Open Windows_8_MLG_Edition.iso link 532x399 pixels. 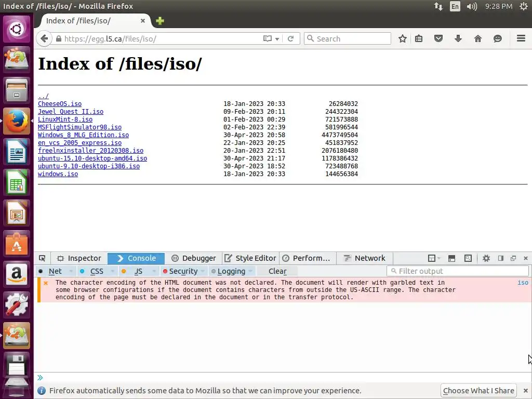coord(84,135)
